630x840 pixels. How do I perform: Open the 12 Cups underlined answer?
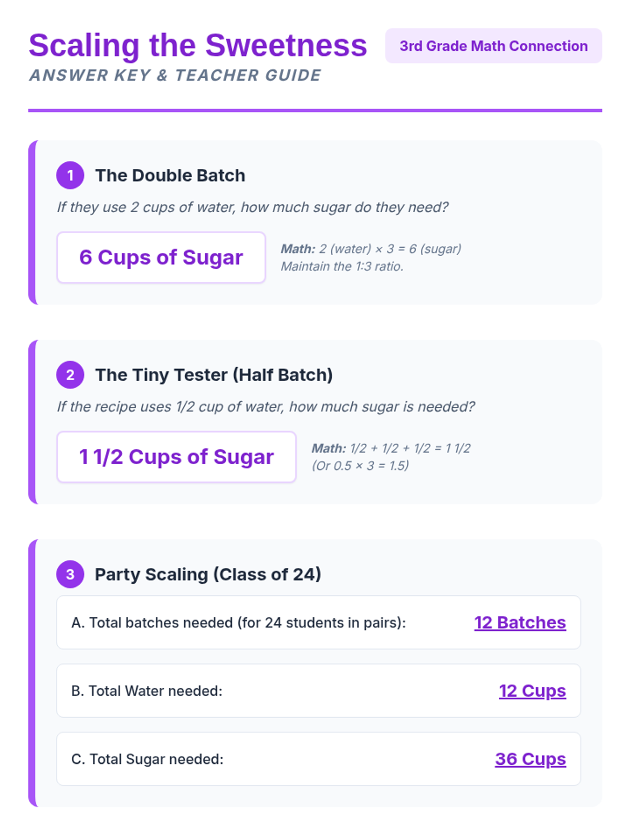(532, 691)
